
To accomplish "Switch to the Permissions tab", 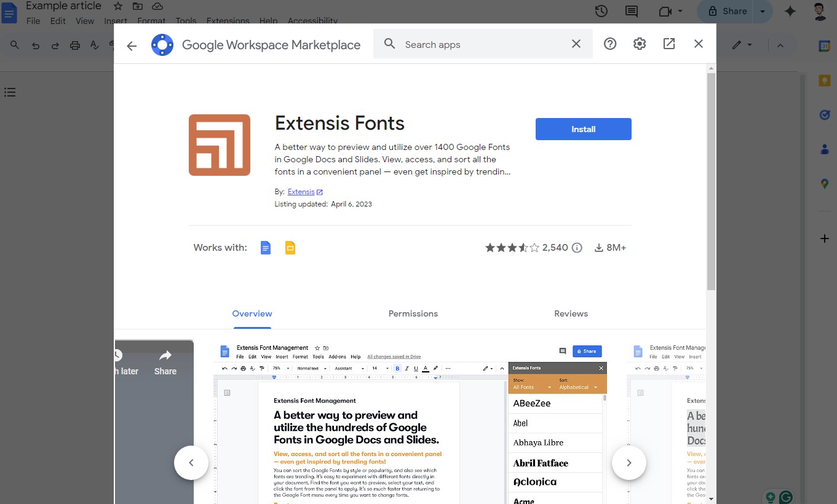I will tap(413, 313).
